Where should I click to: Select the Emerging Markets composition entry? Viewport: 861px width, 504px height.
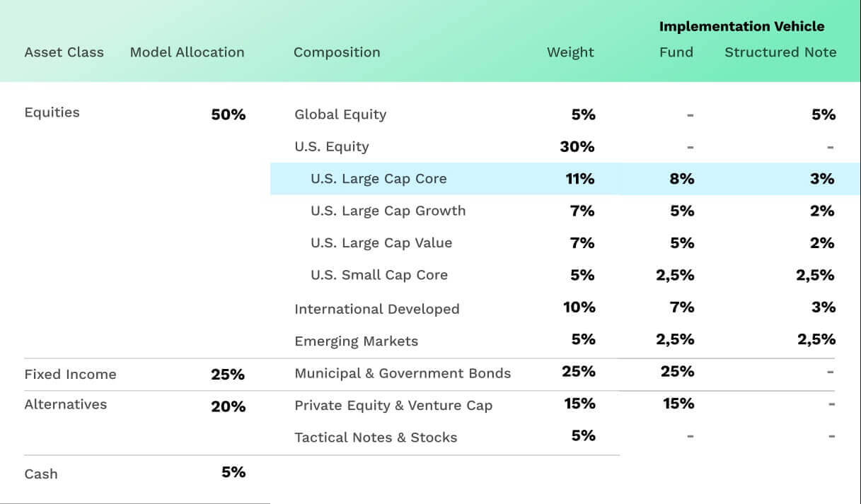356,341
